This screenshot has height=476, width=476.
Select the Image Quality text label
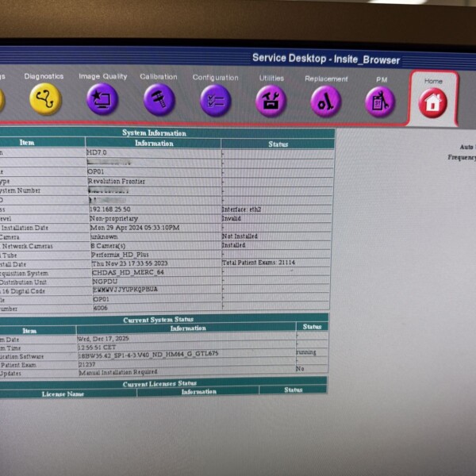[x=102, y=77]
